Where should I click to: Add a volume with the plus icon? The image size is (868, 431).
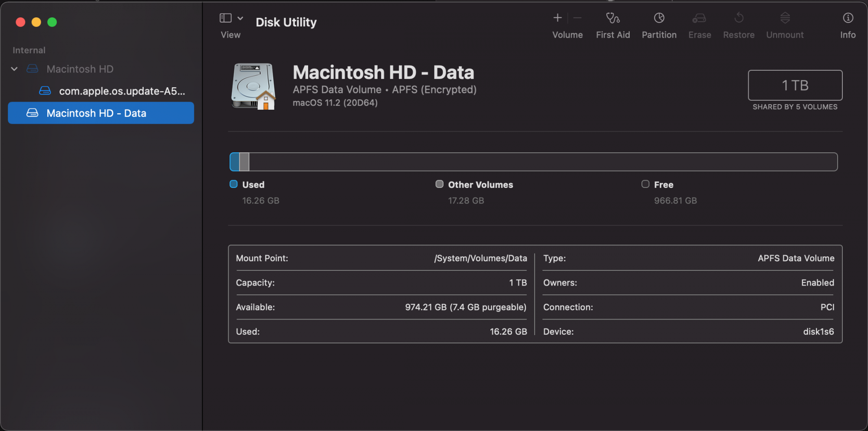click(x=558, y=18)
